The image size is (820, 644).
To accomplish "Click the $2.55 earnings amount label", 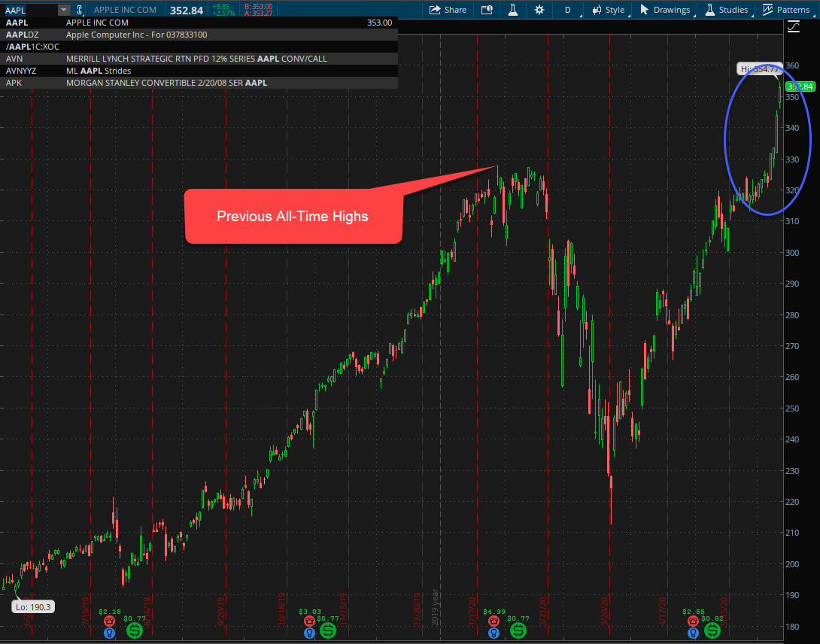I will [x=694, y=611].
